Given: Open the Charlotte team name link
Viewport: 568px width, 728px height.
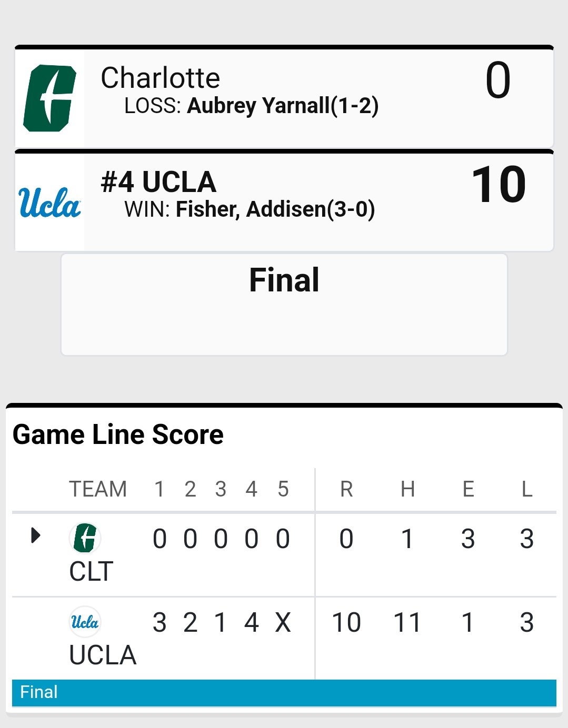Looking at the screenshot, I should [x=161, y=78].
